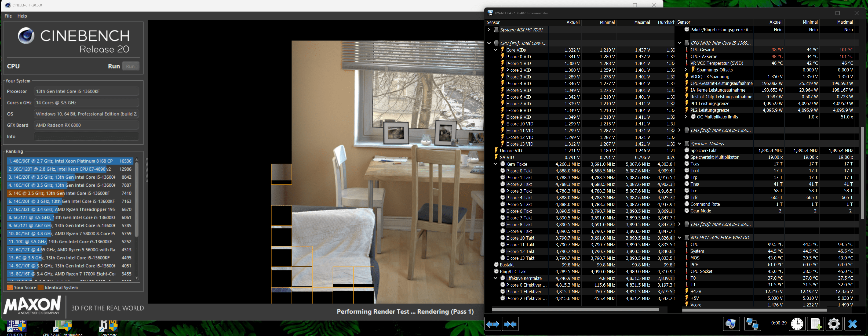Click the right-pane HWiNFO vertical scrollbar
The image size is (868, 336).
pos(863,173)
